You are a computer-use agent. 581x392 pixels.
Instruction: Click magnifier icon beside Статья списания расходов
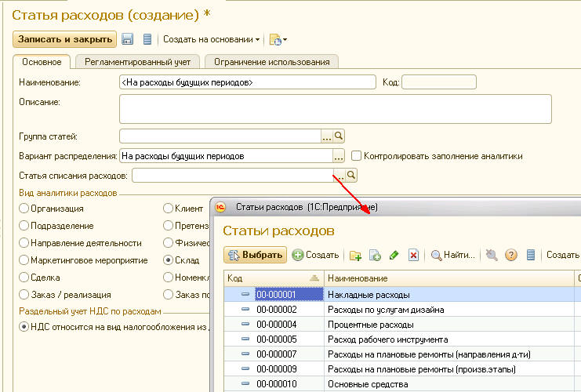pos(351,175)
